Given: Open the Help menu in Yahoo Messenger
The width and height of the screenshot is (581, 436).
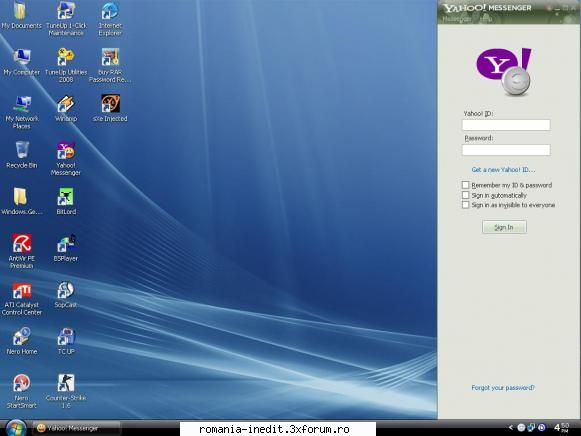Looking at the screenshot, I should coord(485,19).
